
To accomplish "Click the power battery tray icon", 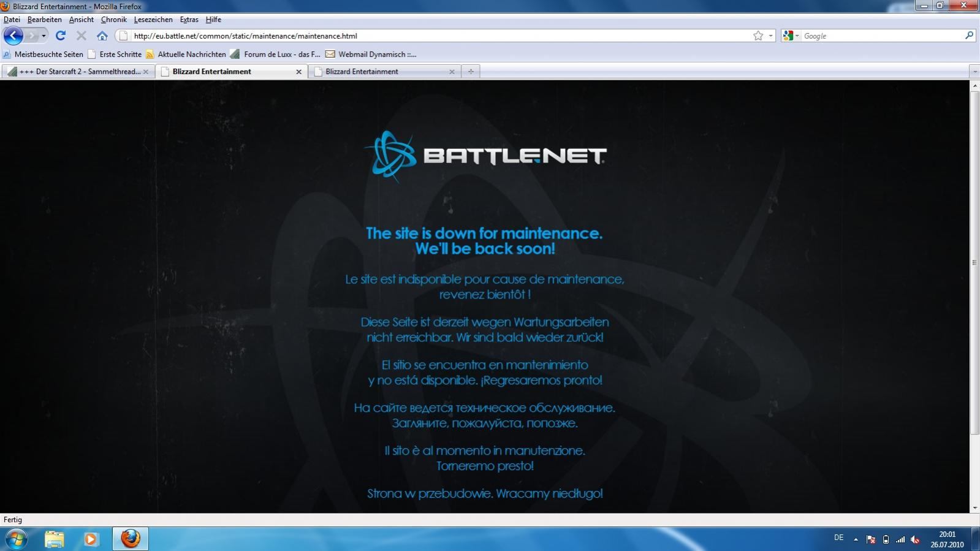I will (886, 539).
